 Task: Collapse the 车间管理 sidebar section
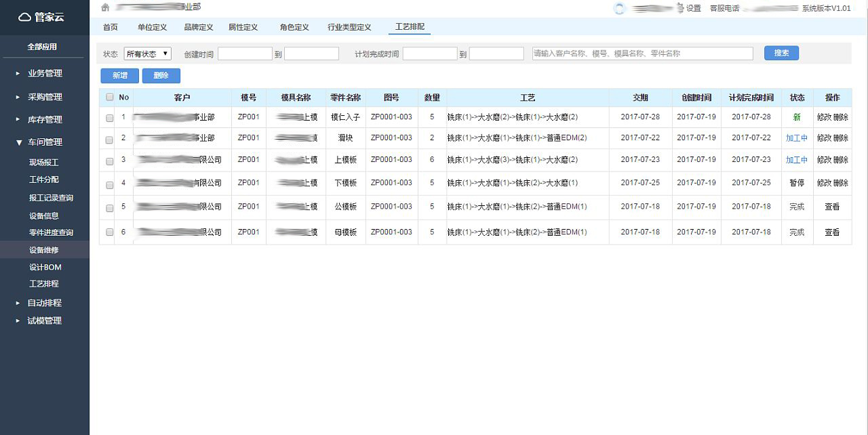tap(45, 142)
